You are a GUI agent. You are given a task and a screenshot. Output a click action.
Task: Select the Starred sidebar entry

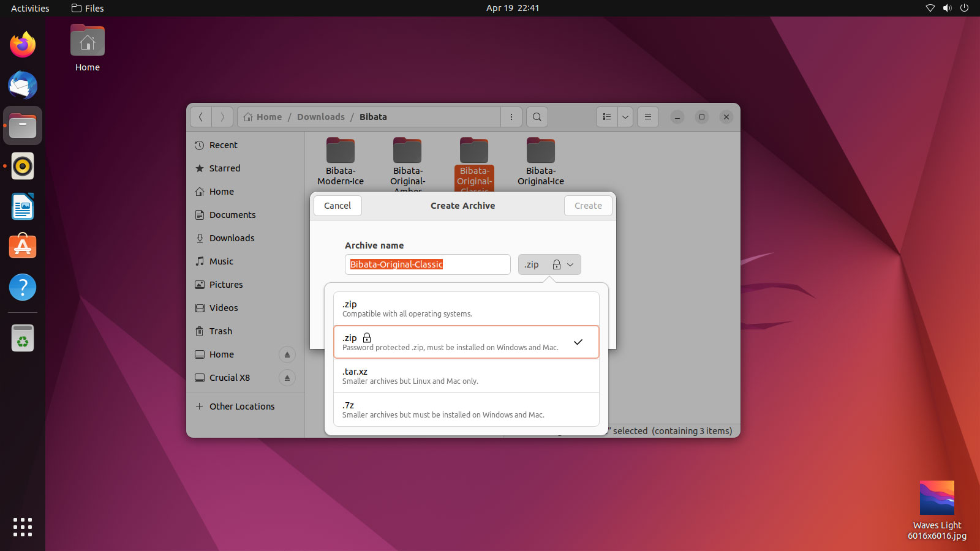click(224, 168)
